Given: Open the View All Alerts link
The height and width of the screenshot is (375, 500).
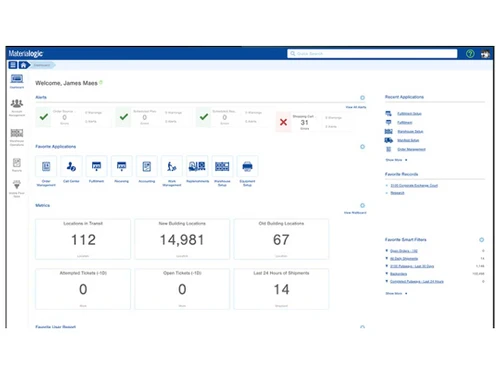Looking at the screenshot, I should (356, 107).
